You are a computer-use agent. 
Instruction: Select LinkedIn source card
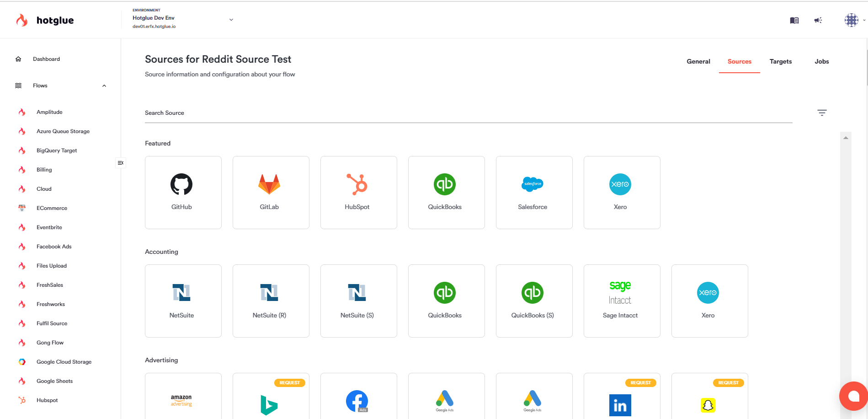[622, 396]
